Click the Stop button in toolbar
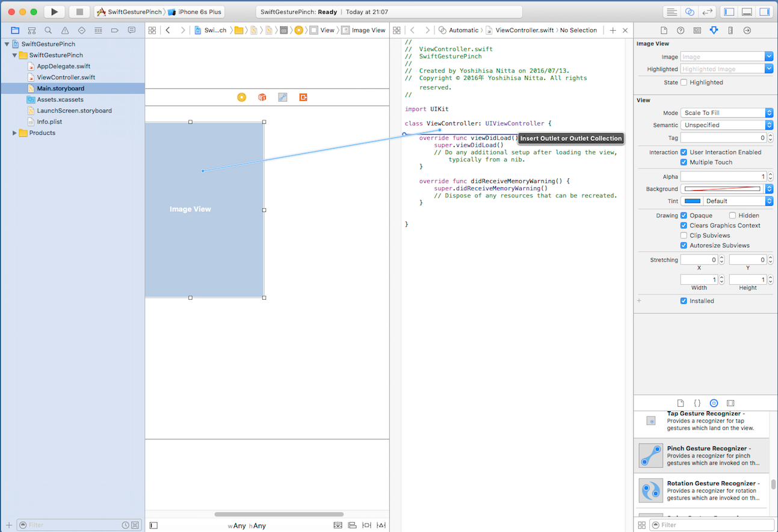The image size is (778, 532). click(79, 12)
